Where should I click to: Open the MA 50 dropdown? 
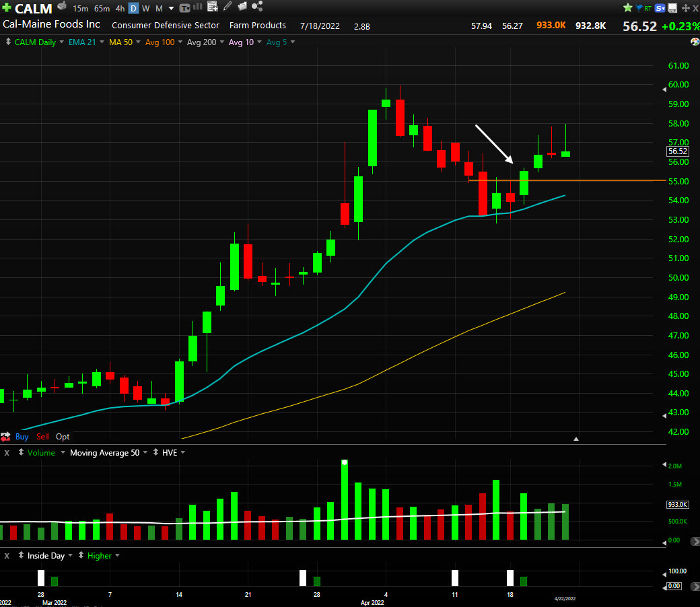click(138, 42)
